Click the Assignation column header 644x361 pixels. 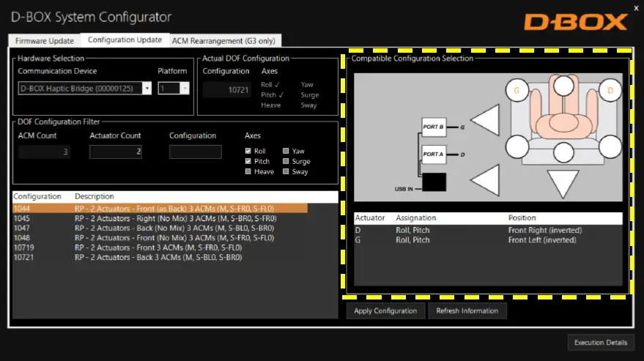click(x=416, y=217)
